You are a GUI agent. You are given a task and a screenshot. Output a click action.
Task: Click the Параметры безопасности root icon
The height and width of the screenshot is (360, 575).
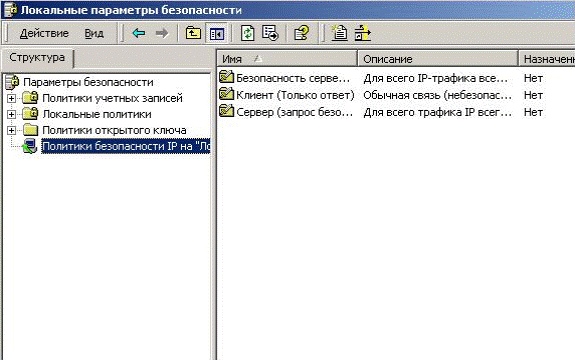12,82
